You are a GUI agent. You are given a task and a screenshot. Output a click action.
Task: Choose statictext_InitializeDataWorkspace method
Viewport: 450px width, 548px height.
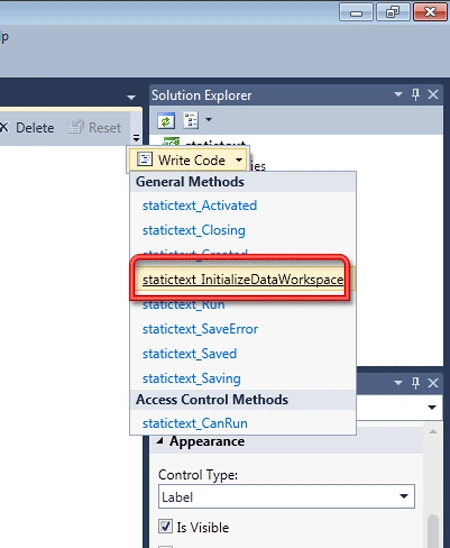(243, 280)
